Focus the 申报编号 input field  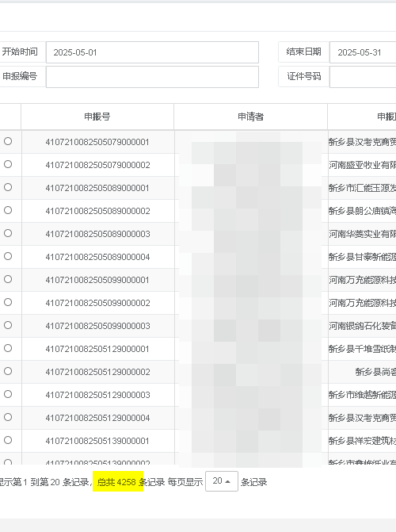point(152,77)
